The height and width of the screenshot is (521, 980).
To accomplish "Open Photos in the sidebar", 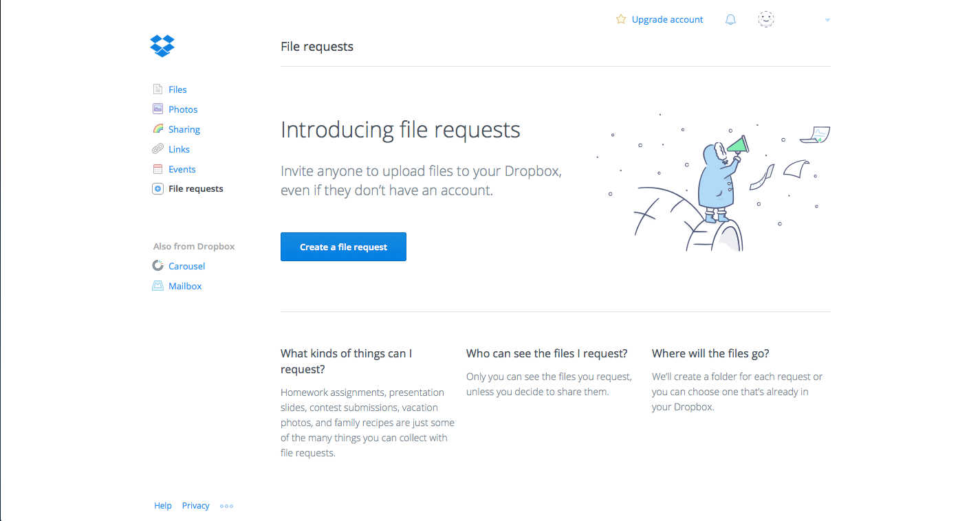I will pyautogui.click(x=183, y=109).
